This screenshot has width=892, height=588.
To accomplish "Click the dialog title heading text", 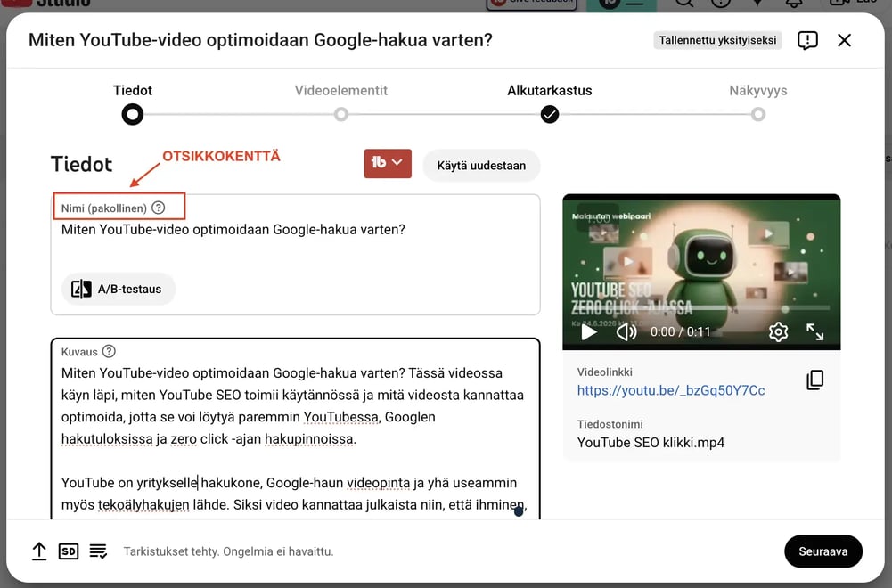I will coord(260,40).
